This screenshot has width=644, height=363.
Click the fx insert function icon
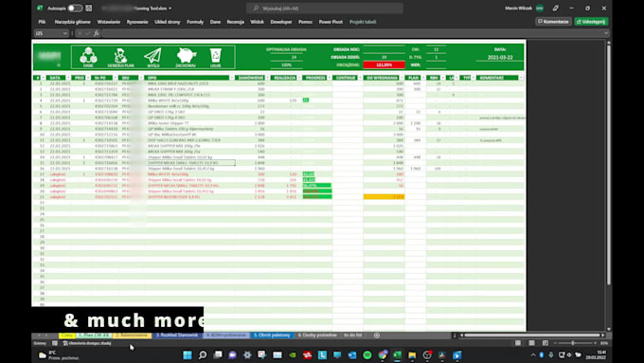coord(96,33)
